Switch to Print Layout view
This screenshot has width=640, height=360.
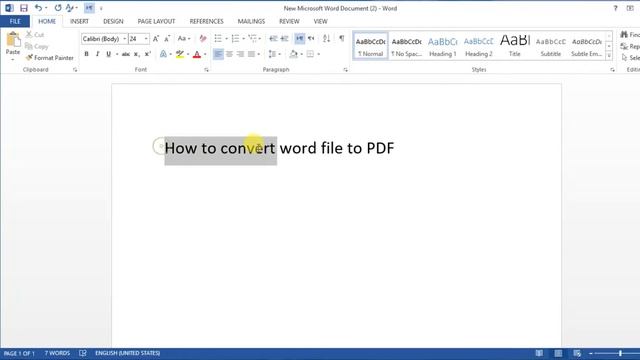pos(558,353)
